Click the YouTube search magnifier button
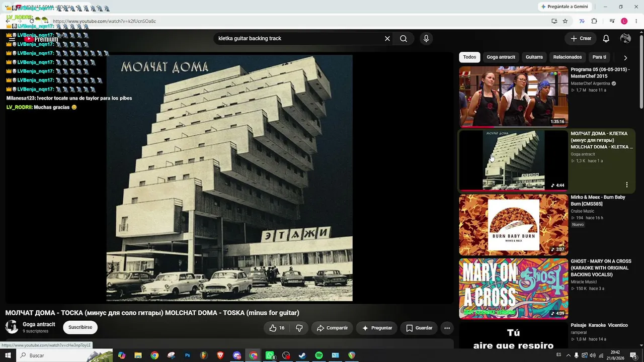 click(x=404, y=39)
